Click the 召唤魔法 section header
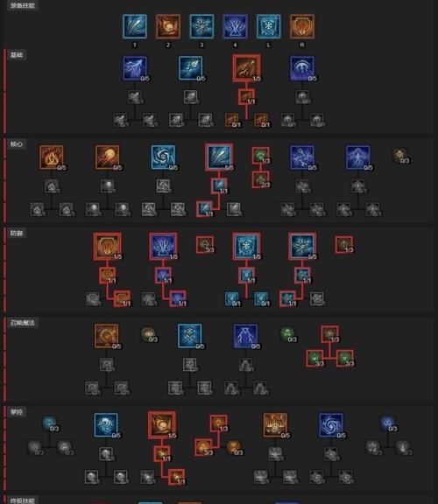 [x=23, y=323]
